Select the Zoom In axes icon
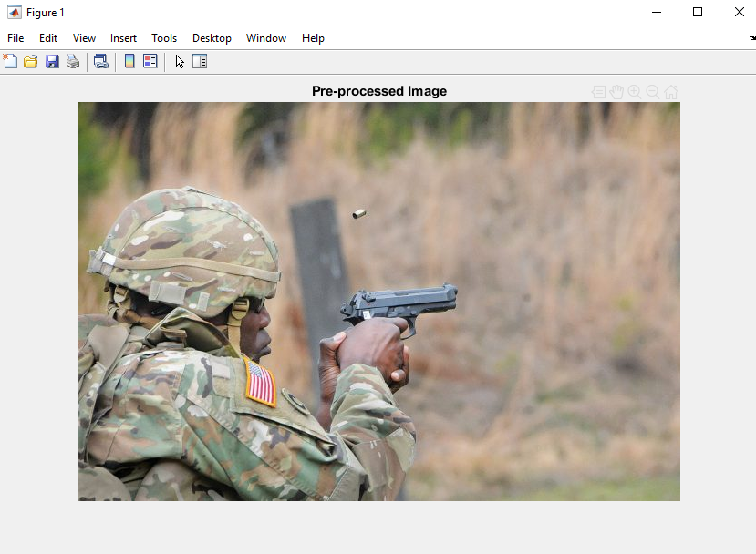Viewport: 756px width, 554px height. tap(635, 92)
